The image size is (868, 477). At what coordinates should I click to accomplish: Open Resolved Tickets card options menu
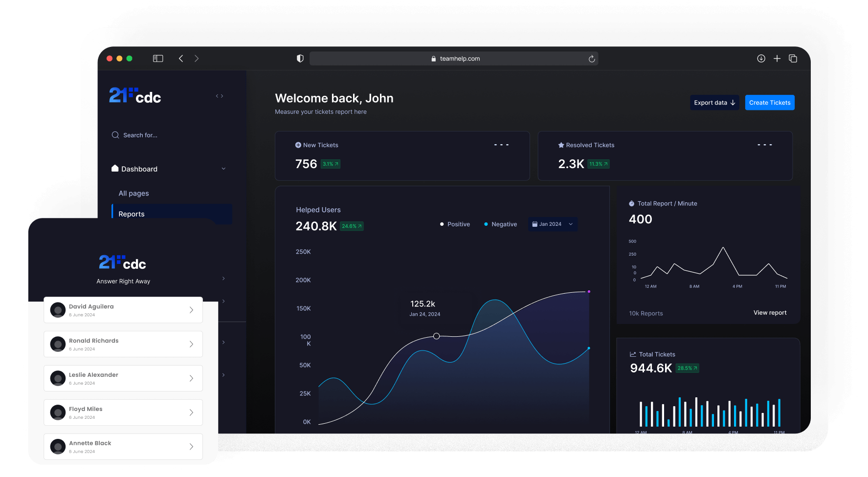tap(764, 145)
